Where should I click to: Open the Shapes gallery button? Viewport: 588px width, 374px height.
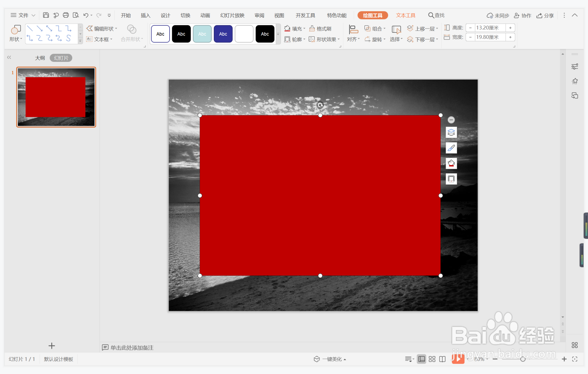(x=16, y=34)
